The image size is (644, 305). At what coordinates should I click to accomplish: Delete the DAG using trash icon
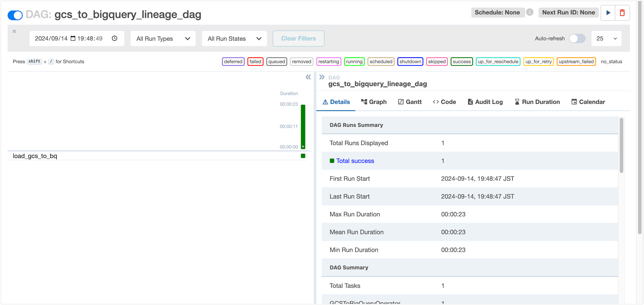pos(622,13)
